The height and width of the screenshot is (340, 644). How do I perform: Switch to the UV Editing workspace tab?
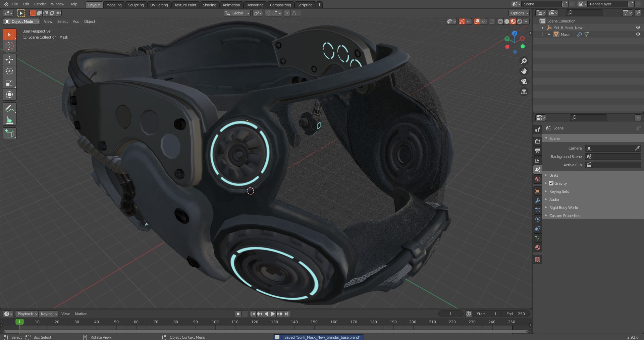click(x=159, y=5)
